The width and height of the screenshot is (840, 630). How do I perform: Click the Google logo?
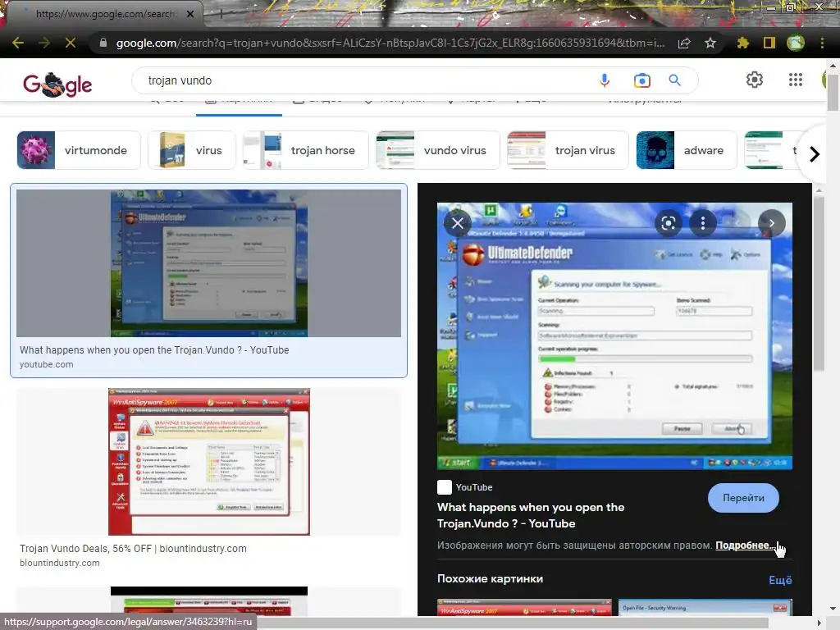[x=57, y=84]
